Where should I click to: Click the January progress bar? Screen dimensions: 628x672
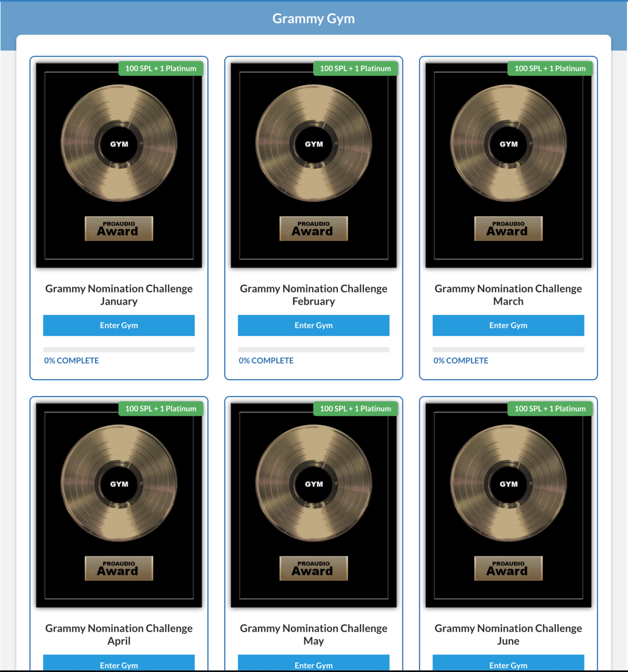click(119, 349)
